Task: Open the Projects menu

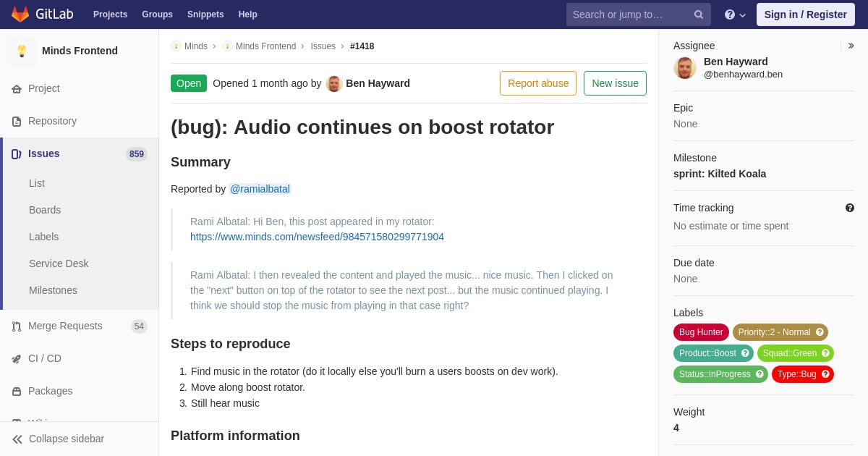Action: point(110,14)
